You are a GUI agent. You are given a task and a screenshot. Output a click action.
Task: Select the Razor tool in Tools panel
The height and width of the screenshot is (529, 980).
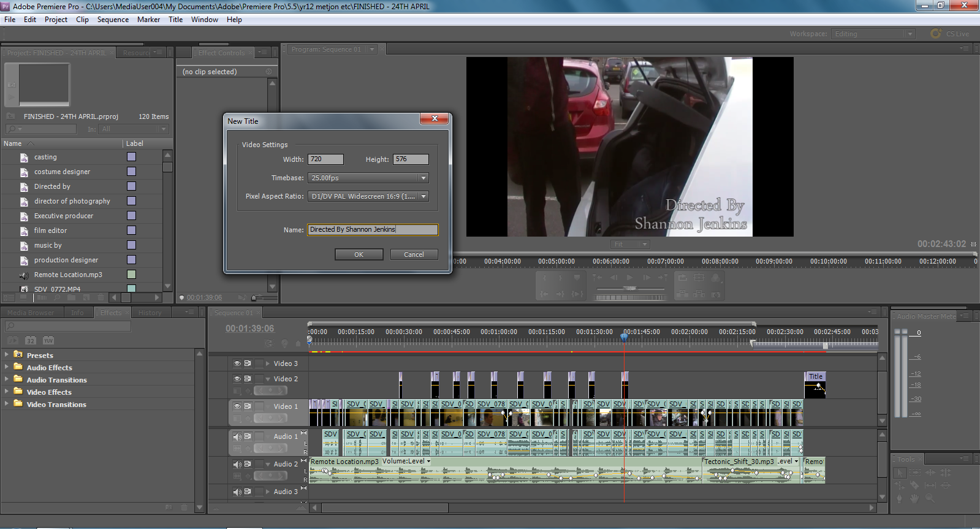[x=914, y=485]
